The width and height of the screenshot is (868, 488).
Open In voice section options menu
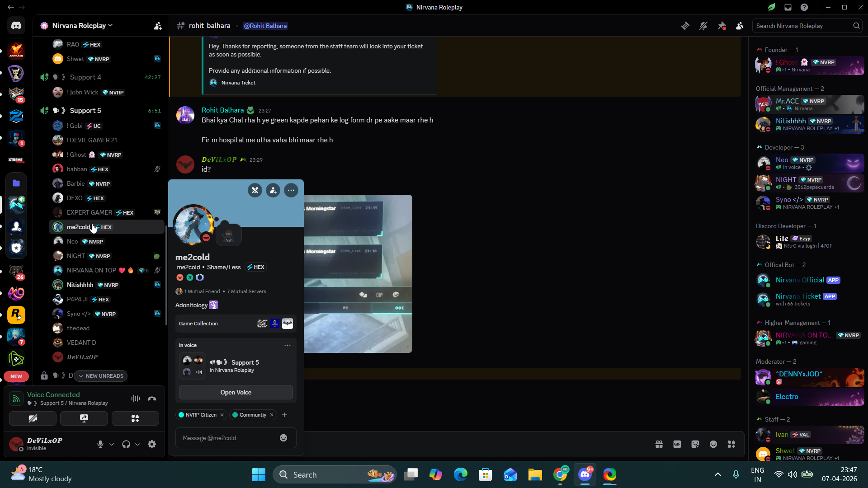pyautogui.click(x=288, y=345)
